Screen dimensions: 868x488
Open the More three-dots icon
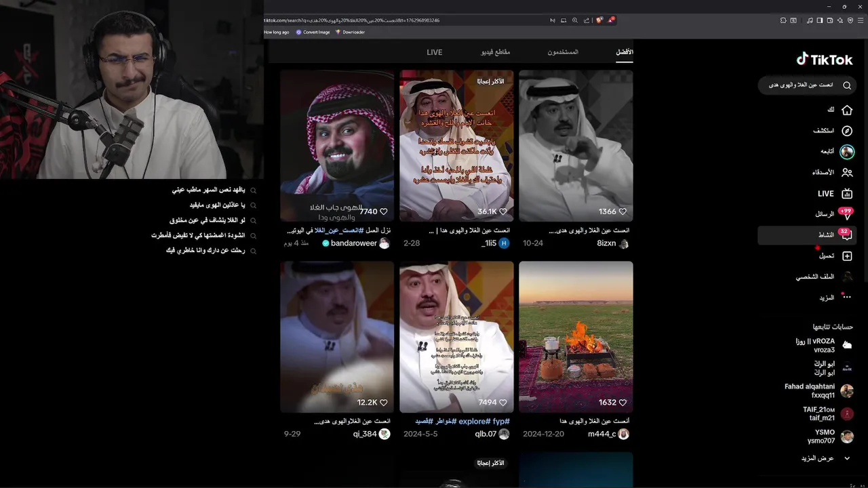[x=846, y=297]
